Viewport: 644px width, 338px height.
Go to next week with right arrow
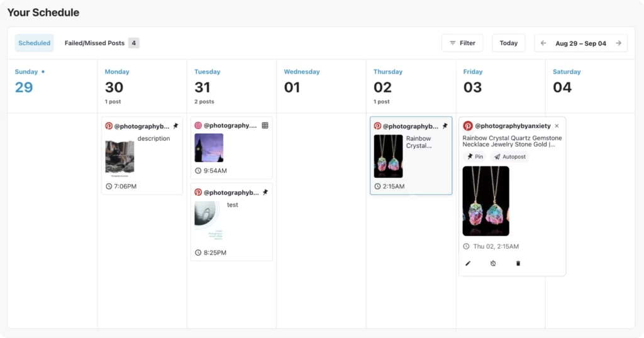click(619, 43)
